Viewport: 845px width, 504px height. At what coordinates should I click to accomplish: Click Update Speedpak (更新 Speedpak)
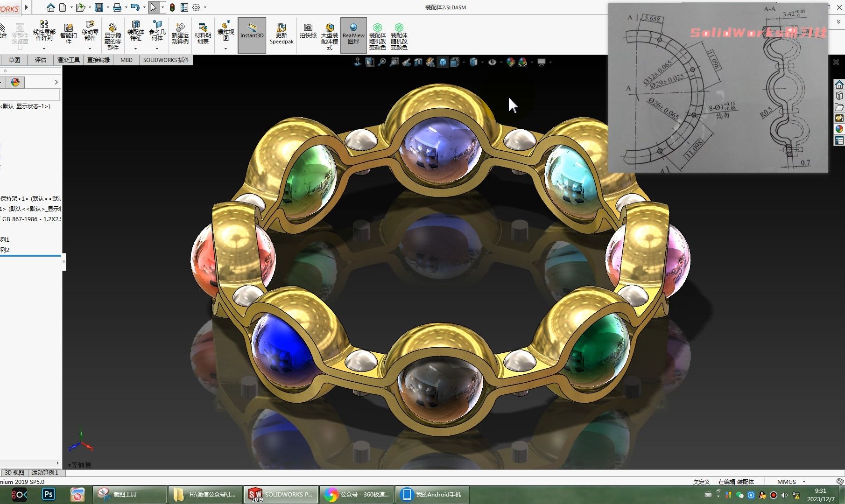coord(282,34)
